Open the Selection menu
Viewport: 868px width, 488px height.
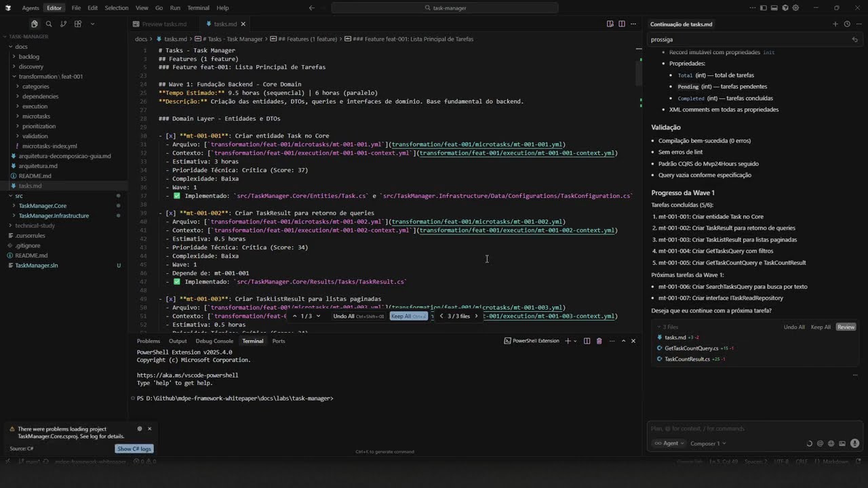point(116,8)
